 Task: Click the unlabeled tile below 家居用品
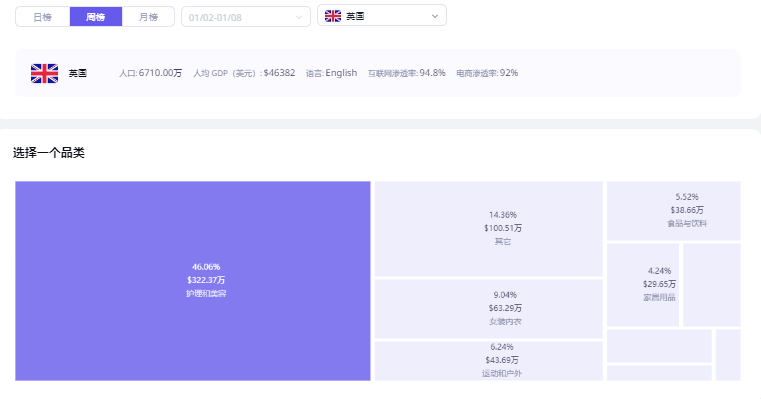tap(659, 346)
